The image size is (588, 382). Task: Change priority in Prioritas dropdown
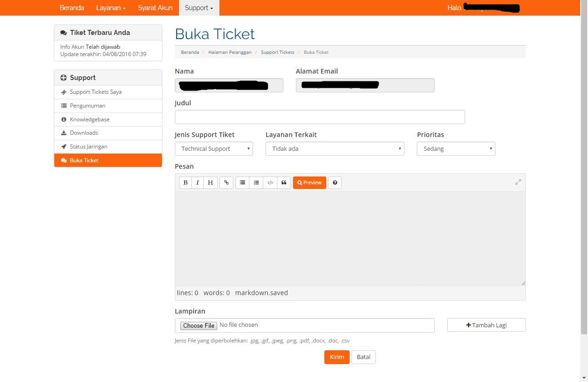click(x=456, y=149)
